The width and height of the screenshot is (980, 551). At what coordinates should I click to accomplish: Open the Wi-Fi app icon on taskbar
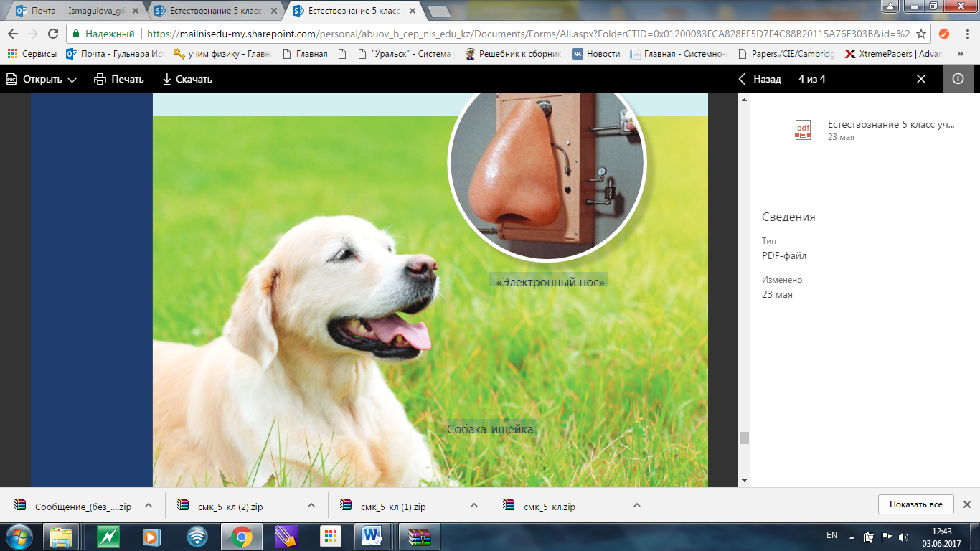[197, 537]
